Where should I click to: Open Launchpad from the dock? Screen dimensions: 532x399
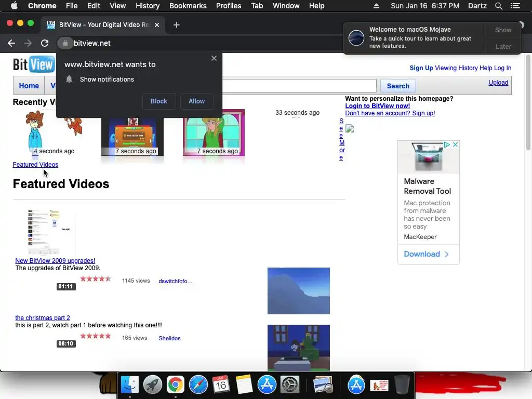tap(153, 385)
